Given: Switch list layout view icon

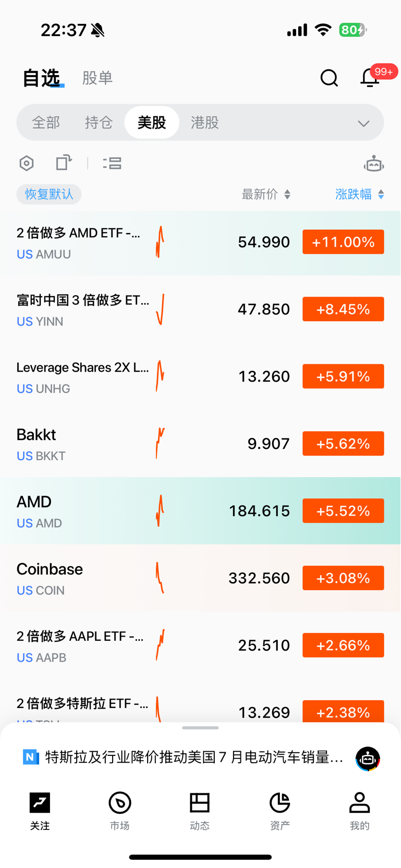Looking at the screenshot, I should 112,163.
